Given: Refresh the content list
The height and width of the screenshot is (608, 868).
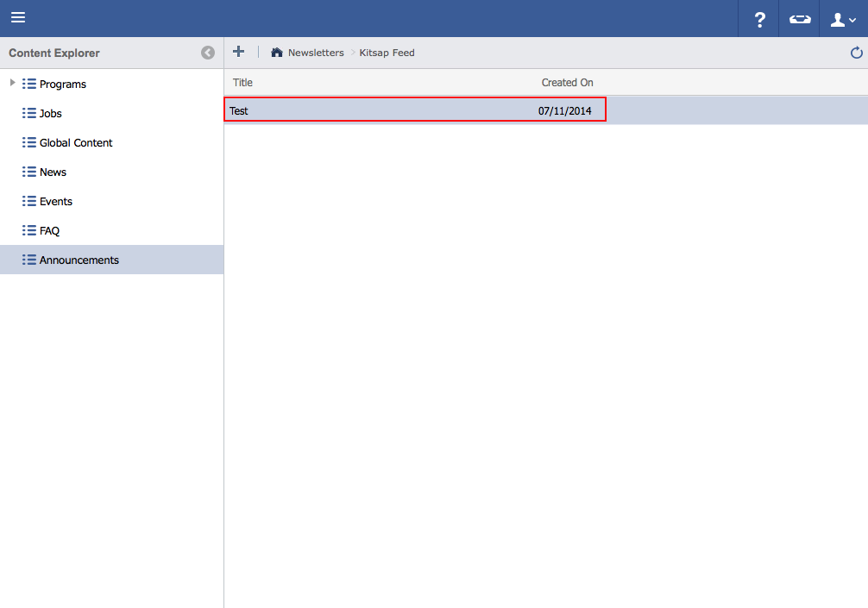Looking at the screenshot, I should pos(856,53).
